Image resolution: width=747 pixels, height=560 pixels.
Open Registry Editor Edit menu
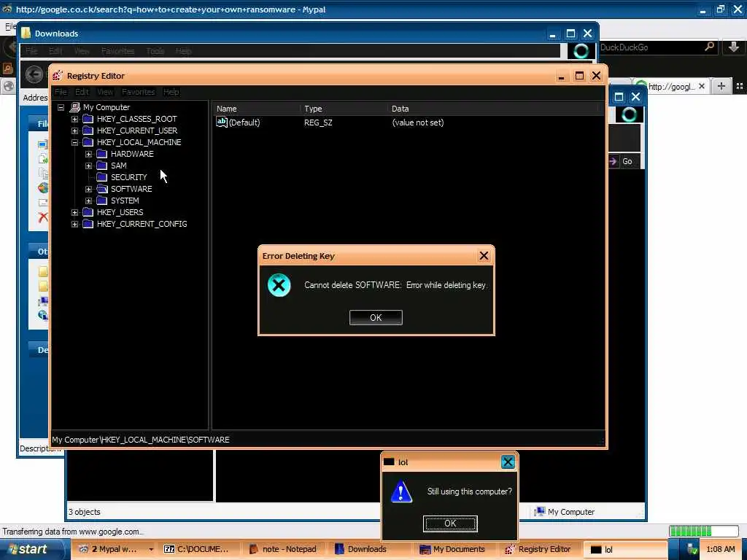tap(82, 92)
